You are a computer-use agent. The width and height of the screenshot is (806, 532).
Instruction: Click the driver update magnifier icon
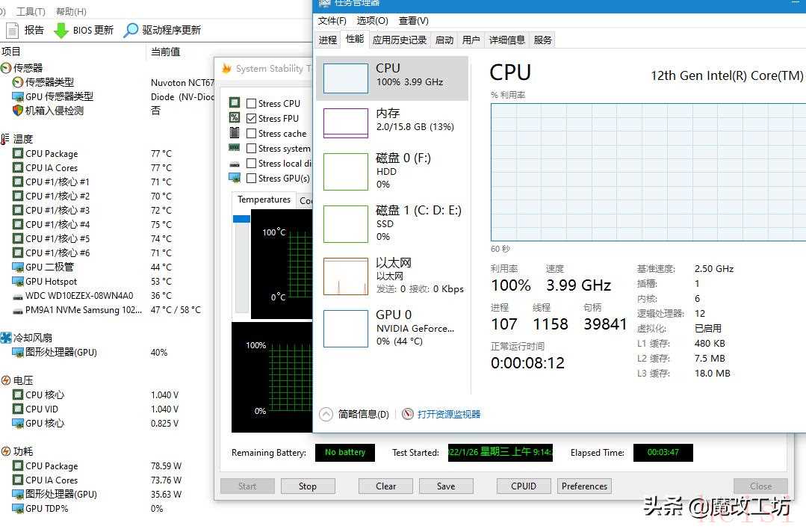tap(131, 31)
